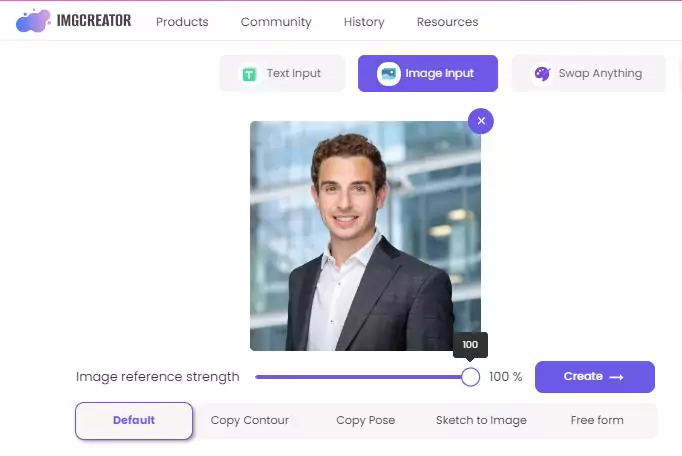682x456 pixels.
Task: Select the Image Input tab label
Action: [x=439, y=74]
